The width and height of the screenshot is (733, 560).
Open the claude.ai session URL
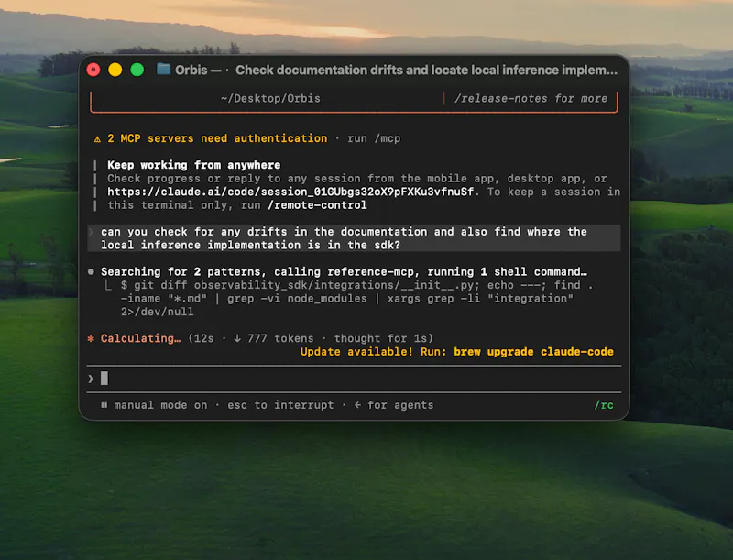pyautogui.click(x=290, y=192)
